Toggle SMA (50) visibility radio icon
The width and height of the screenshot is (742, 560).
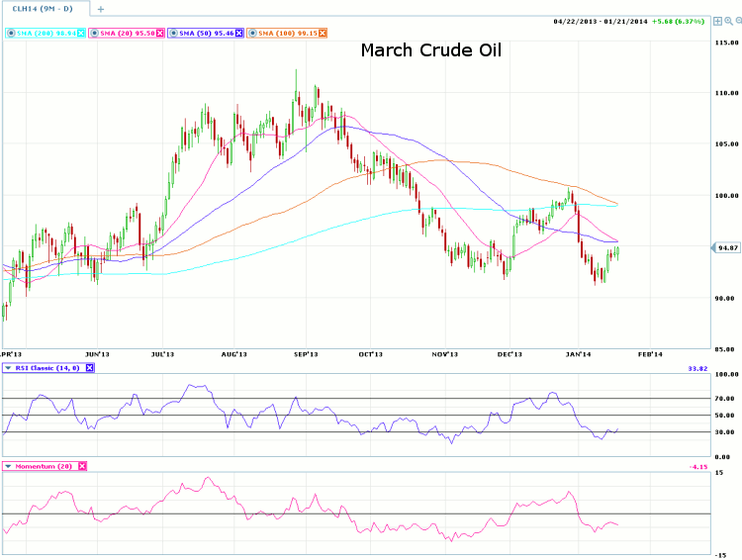(x=174, y=34)
